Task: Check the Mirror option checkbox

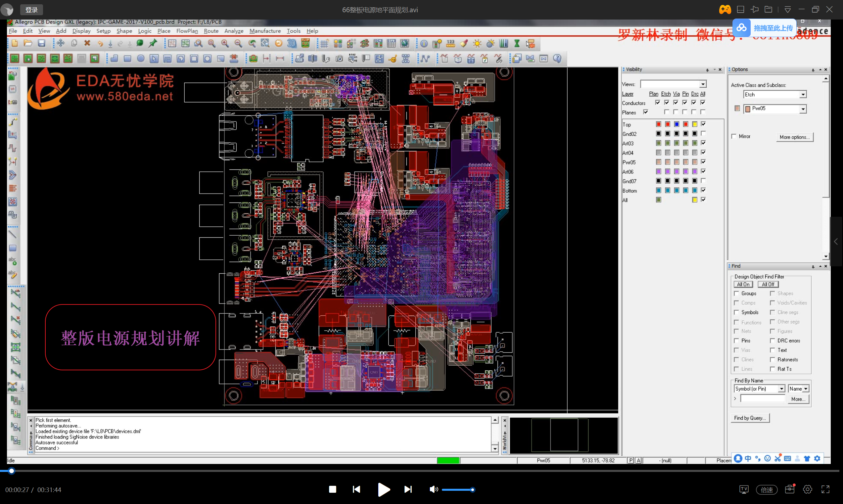Action: [734, 136]
